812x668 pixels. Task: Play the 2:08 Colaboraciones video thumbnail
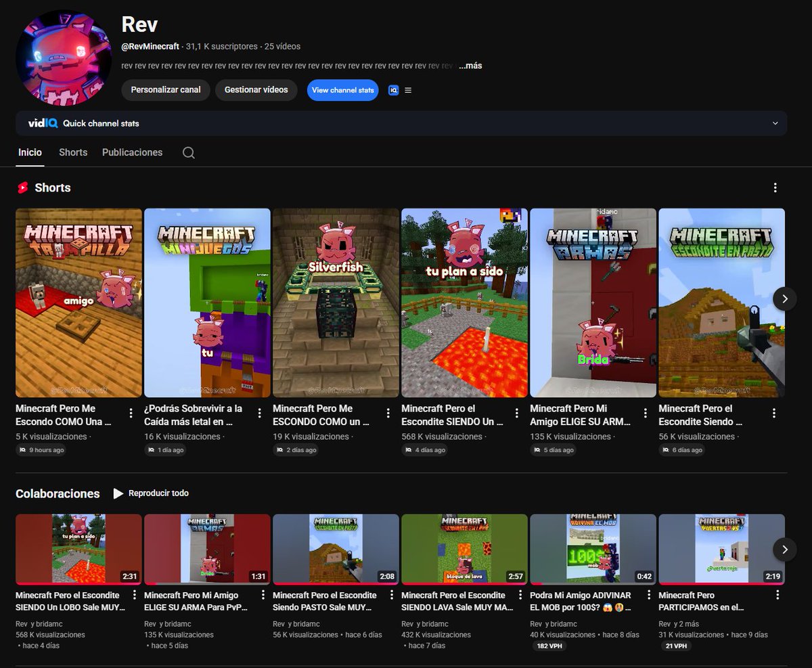click(x=336, y=550)
